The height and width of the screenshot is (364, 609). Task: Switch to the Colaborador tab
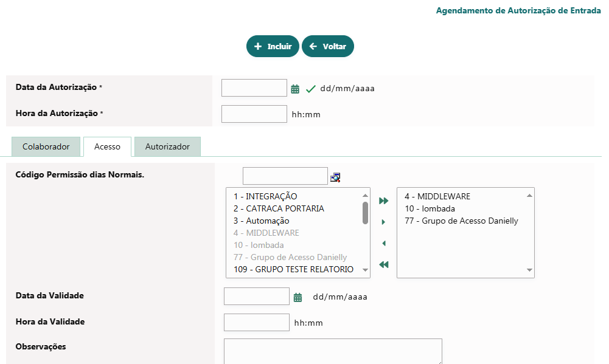(x=46, y=146)
